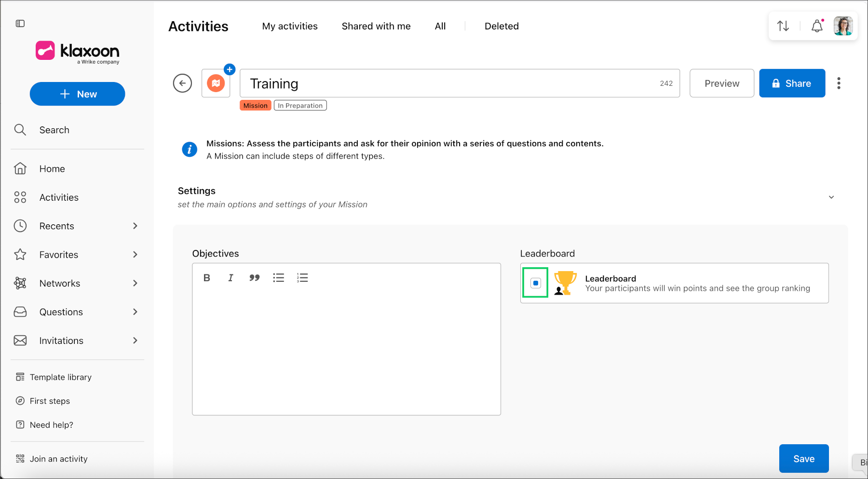
Task: Open the Deleted tab
Action: 502,26
